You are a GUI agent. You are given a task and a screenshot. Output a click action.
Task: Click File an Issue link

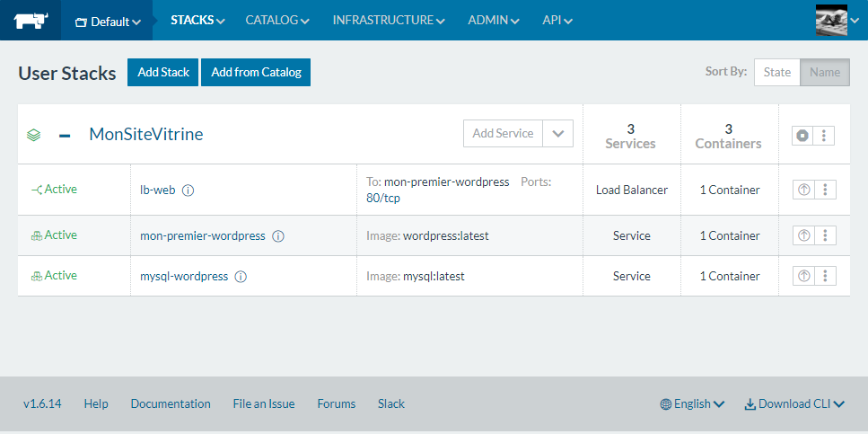(x=264, y=404)
